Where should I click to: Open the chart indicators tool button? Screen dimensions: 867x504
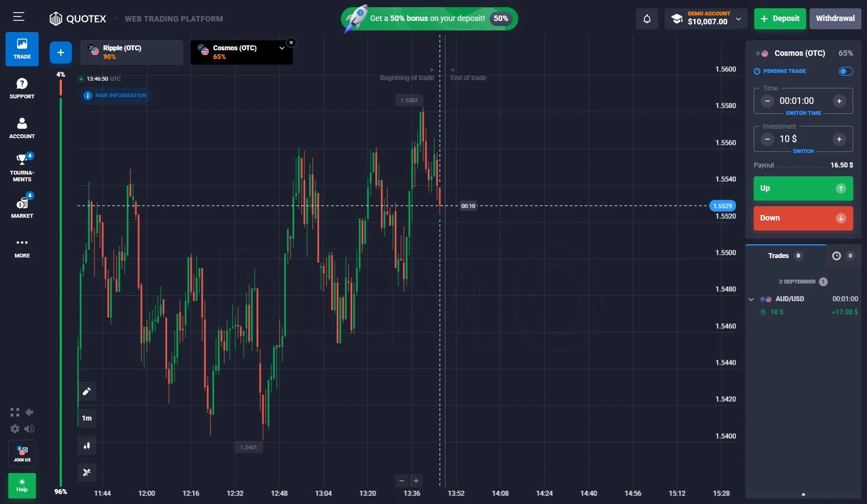pos(87,473)
